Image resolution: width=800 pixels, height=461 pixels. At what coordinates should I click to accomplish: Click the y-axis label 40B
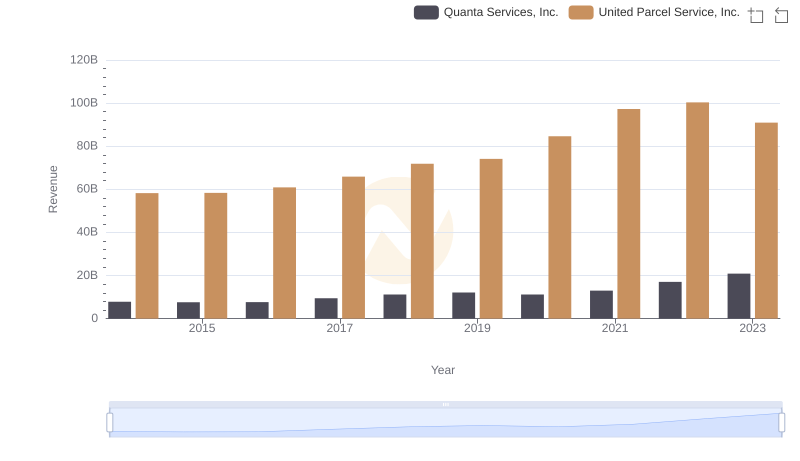(87, 232)
